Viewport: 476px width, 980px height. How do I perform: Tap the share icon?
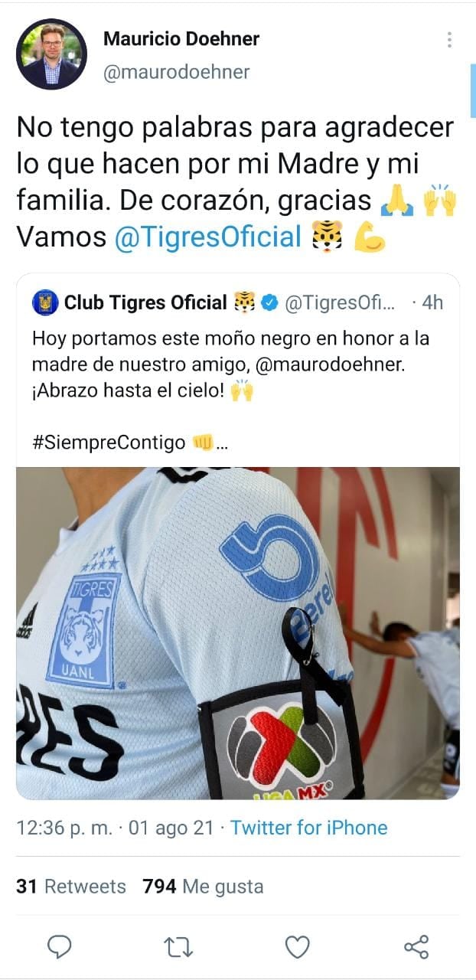pyautogui.click(x=416, y=947)
